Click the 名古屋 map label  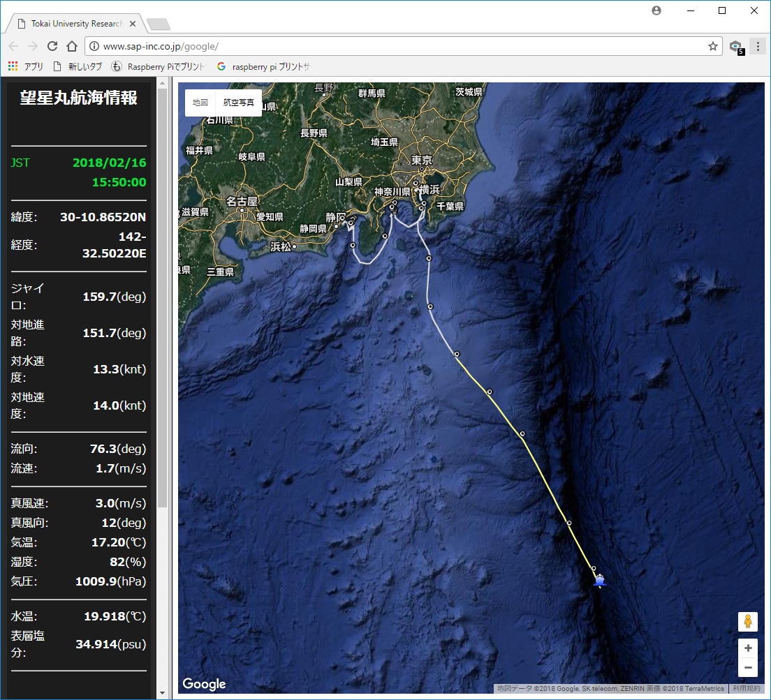tap(242, 202)
